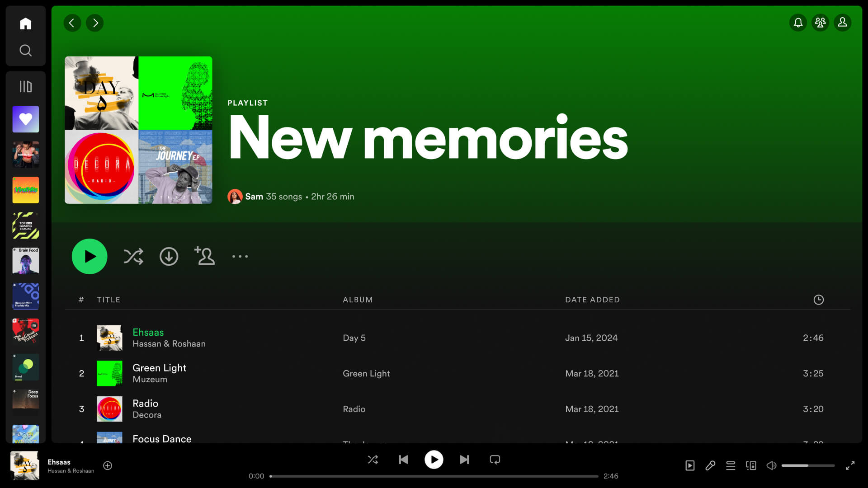The image size is (868, 488).
Task: Open the user profile icon
Action: (x=842, y=23)
